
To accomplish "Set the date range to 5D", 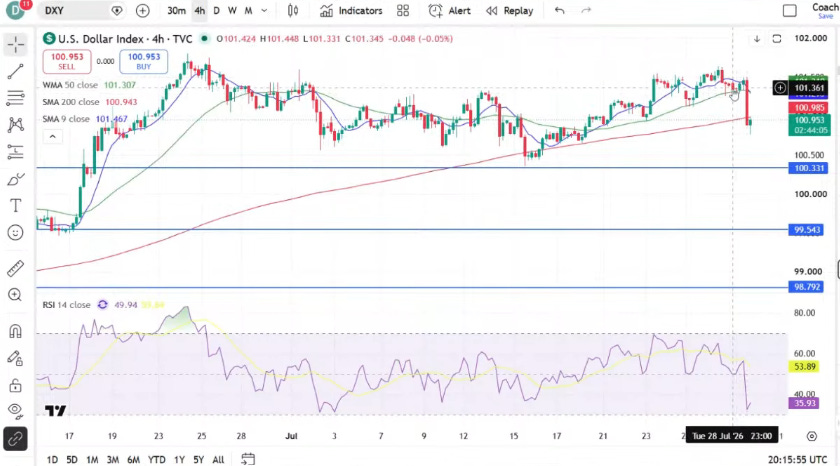I will pos(72,460).
